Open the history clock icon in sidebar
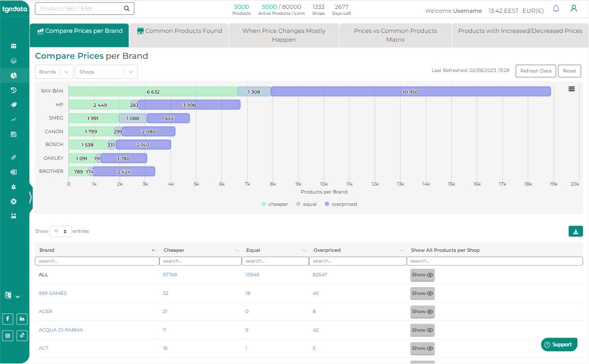Image resolution: width=589 pixels, height=364 pixels. [x=14, y=90]
